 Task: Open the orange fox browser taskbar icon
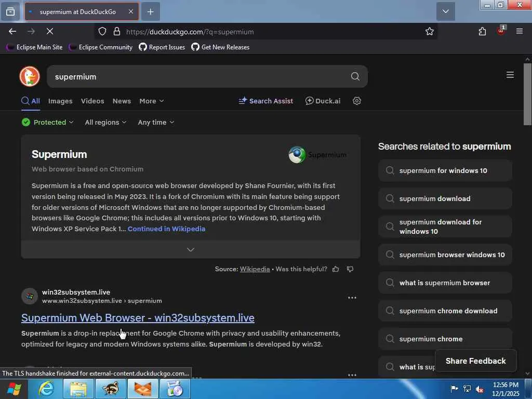143,389
